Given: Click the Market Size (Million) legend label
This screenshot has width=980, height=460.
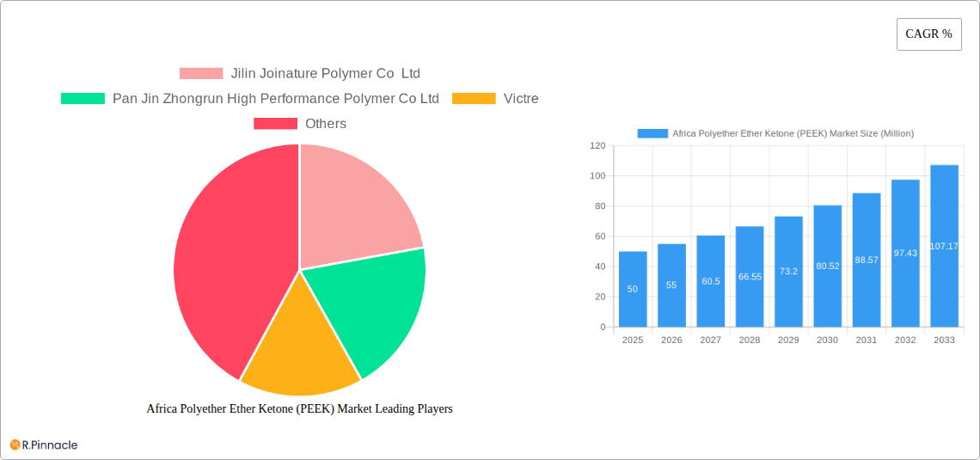Looking at the screenshot, I should pyautogui.click(x=793, y=133).
